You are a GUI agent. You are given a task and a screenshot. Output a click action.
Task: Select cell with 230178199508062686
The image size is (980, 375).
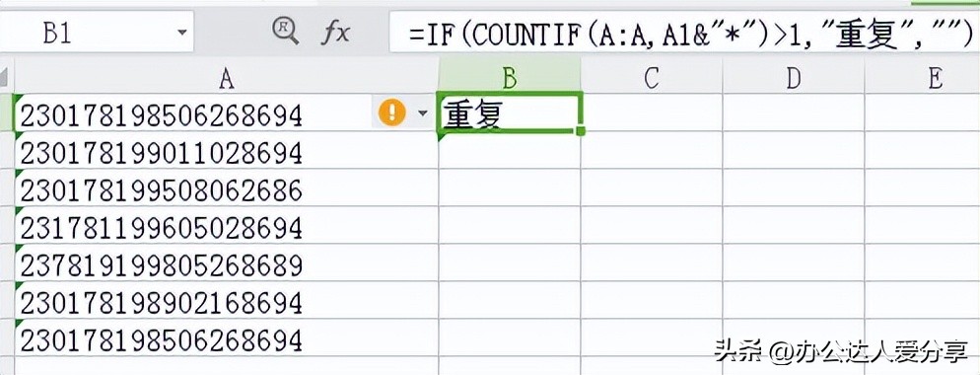coord(226,188)
